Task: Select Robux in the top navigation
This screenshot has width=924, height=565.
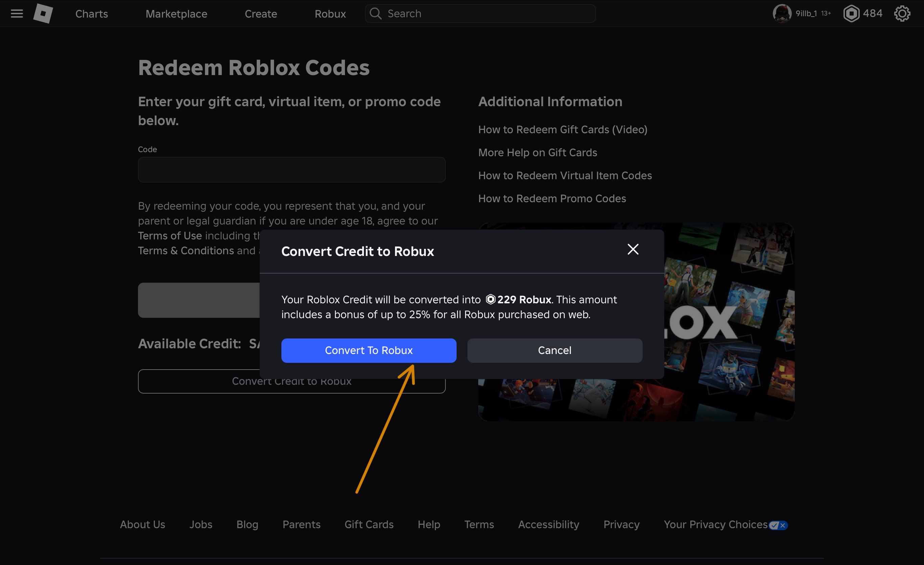Action: (x=330, y=14)
